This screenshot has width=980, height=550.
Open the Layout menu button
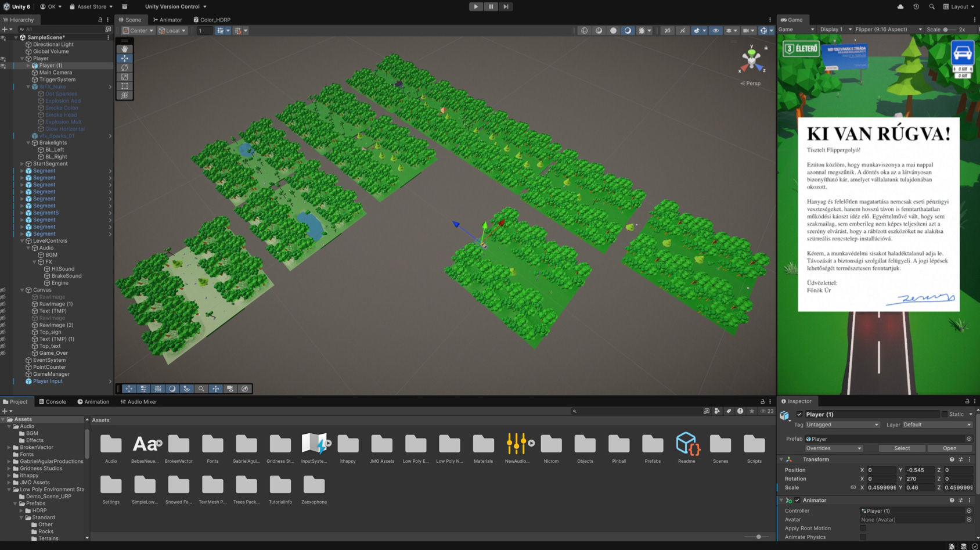tap(959, 6)
